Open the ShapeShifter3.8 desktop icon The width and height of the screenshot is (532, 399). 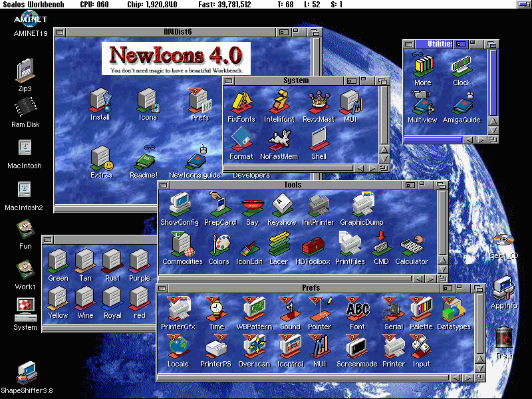pos(27,372)
